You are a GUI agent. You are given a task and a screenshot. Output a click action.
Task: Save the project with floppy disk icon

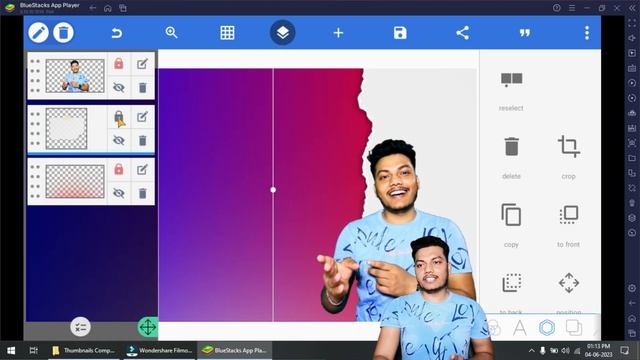pyautogui.click(x=400, y=33)
